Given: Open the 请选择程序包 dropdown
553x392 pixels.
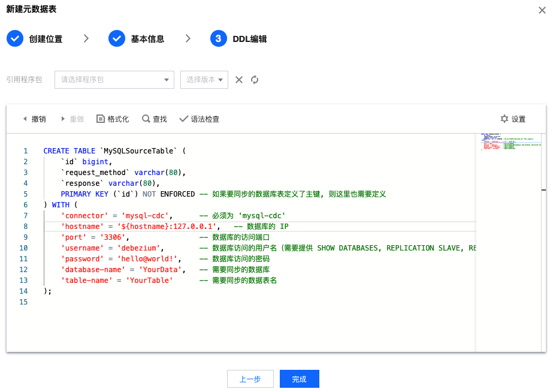Looking at the screenshot, I should [x=114, y=80].
